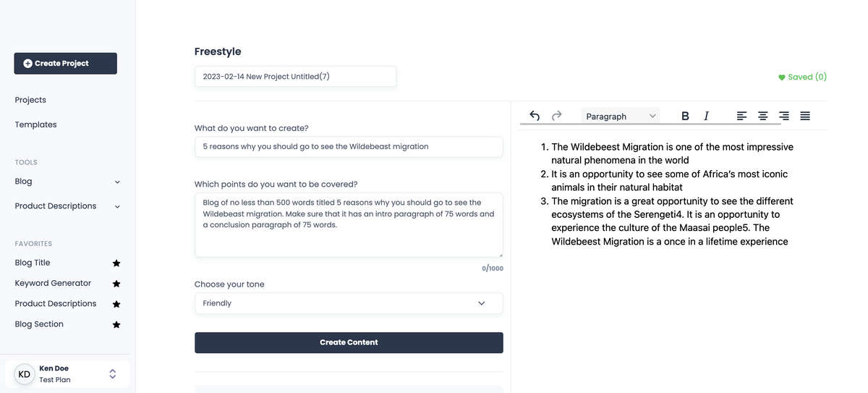Click the undo arrow in editor toolbar
Image resolution: width=868 pixels, height=393 pixels.
[535, 116]
